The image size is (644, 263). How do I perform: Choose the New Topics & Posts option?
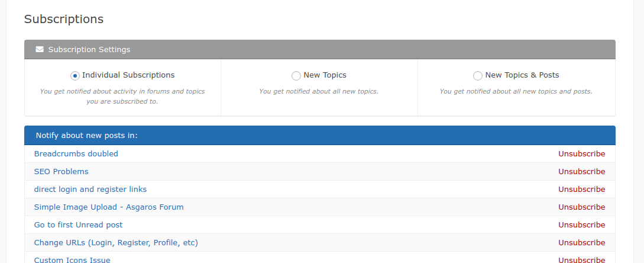pos(478,76)
